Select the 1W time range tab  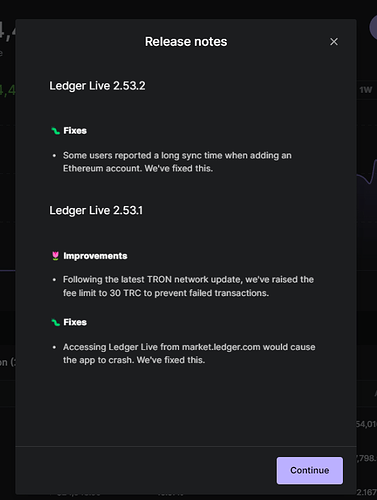point(366,90)
